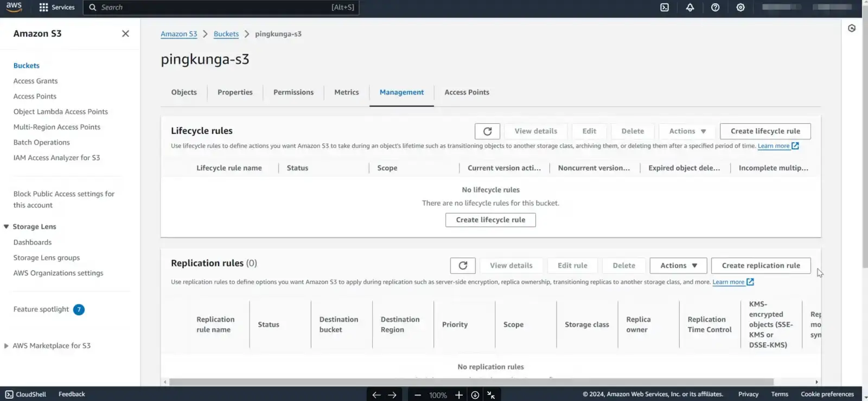Open Batch Operations in the sidebar

coord(42,142)
